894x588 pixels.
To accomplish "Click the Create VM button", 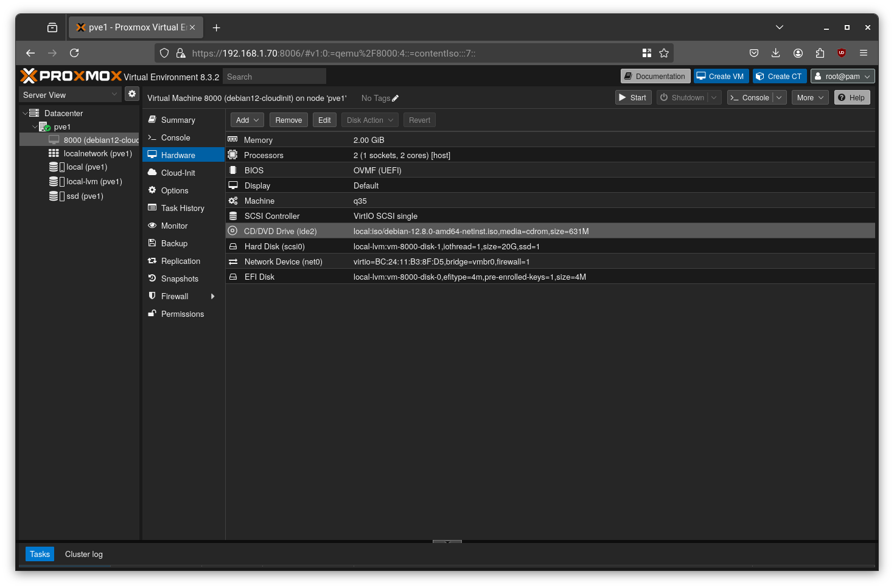I will [721, 76].
